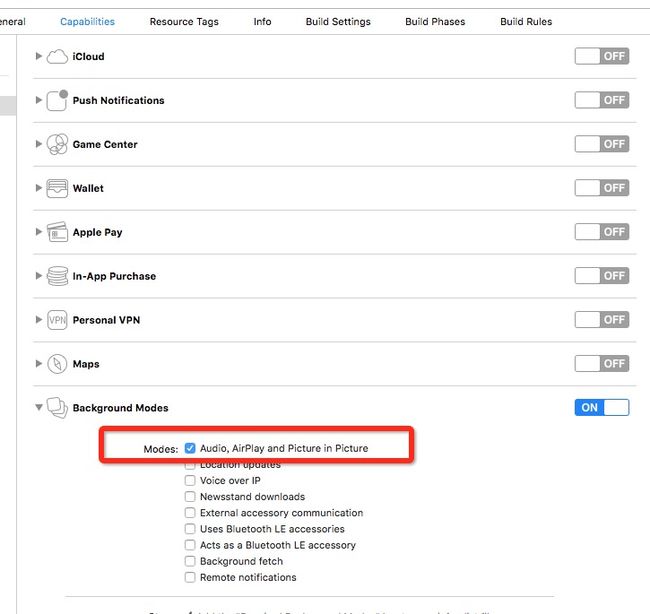
Task: Enable the Background fetch checkbox
Action: click(190, 561)
